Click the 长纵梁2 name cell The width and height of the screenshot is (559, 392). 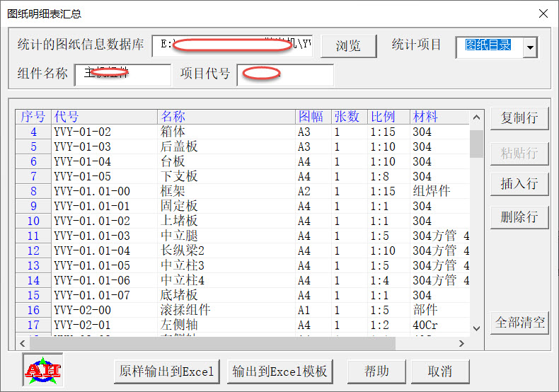point(226,251)
